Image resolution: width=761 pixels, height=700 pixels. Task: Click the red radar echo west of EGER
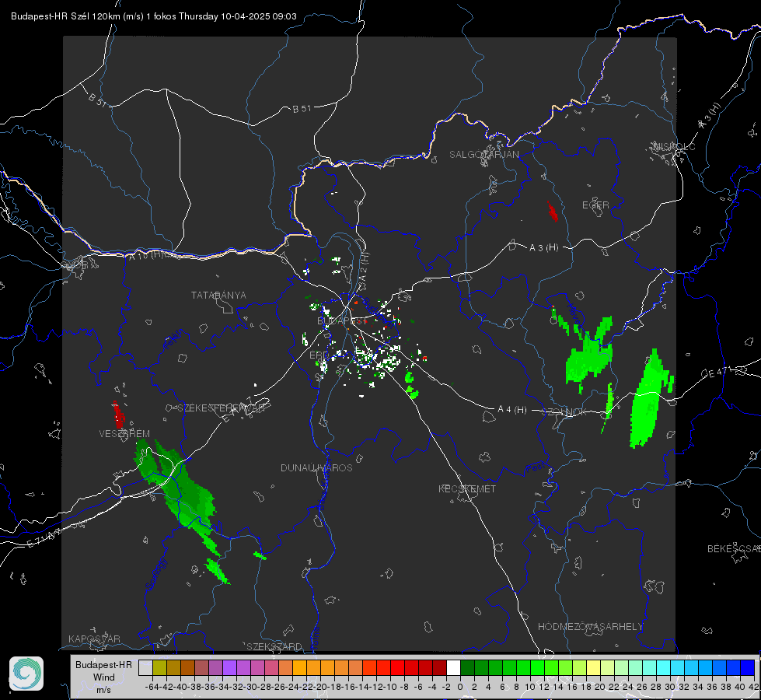553,212
